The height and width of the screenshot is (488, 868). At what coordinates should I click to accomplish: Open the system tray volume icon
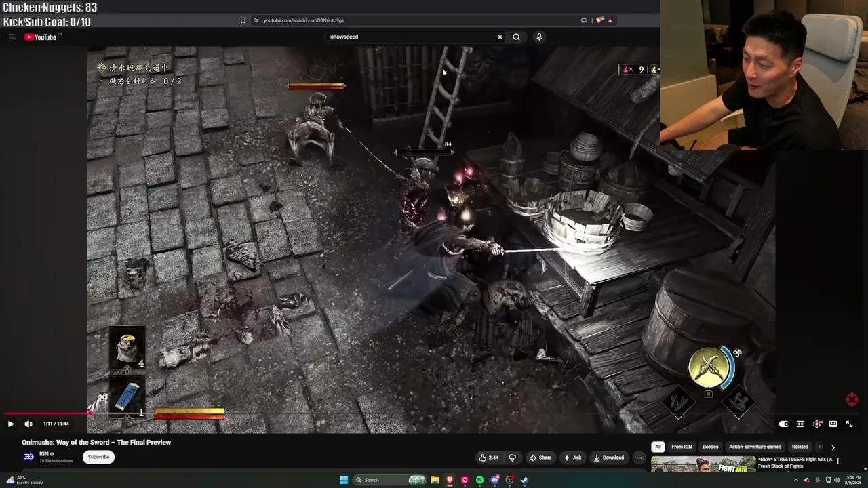click(x=837, y=480)
